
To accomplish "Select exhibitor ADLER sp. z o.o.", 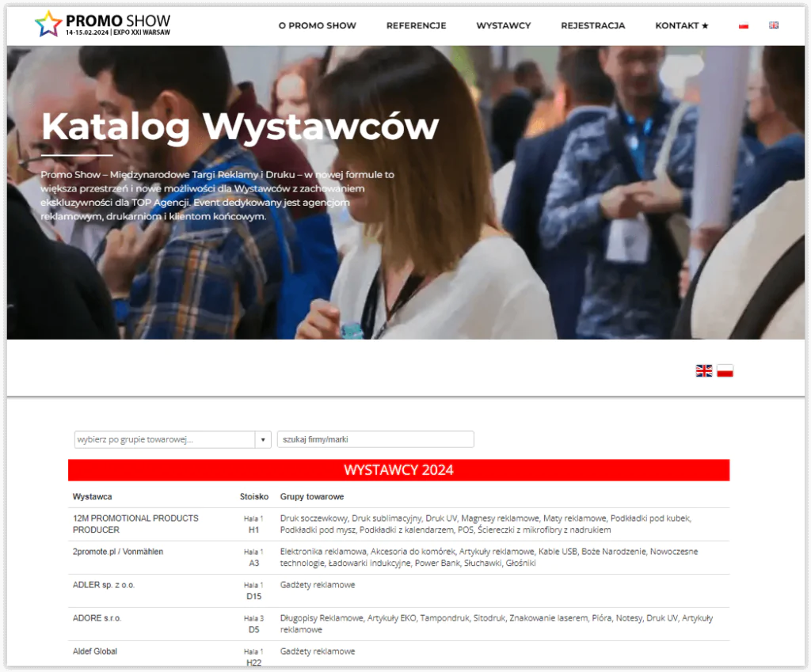I will [x=104, y=585].
